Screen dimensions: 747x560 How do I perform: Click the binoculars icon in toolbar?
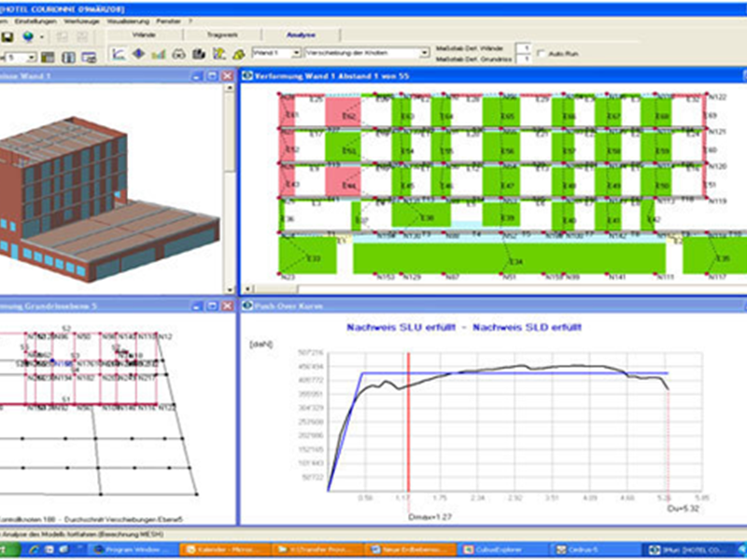[179, 54]
